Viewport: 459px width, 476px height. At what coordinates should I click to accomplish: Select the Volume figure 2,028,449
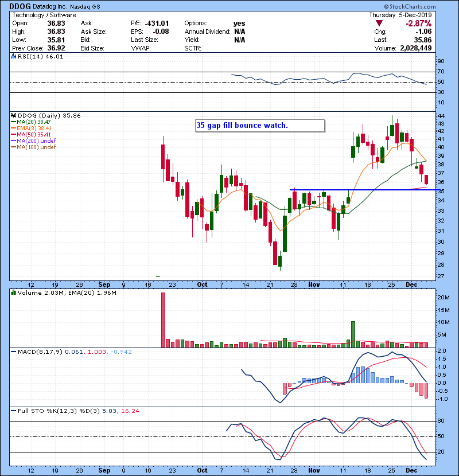pos(416,48)
